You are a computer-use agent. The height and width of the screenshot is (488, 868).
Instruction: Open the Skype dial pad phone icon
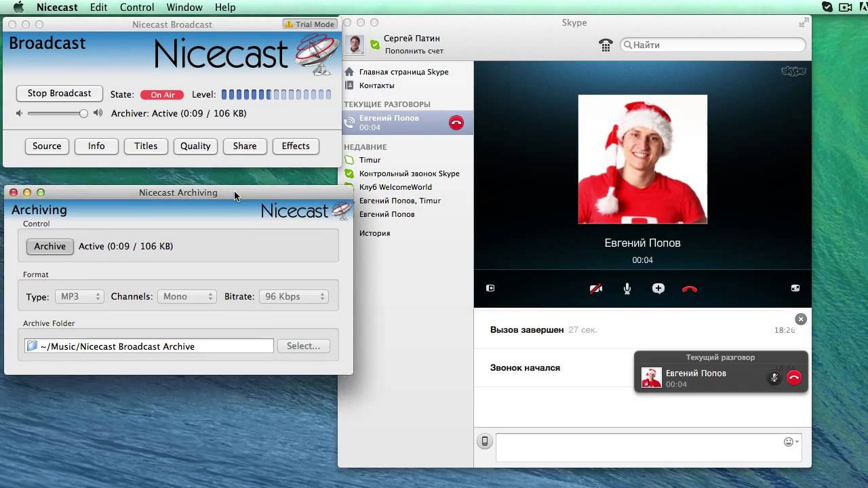pyautogui.click(x=606, y=45)
